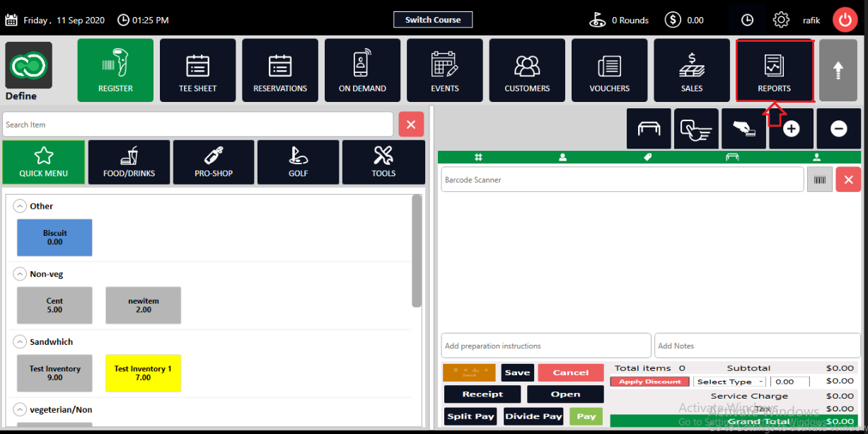Click the Switch Course button
The image size is (868, 434).
[433, 20]
